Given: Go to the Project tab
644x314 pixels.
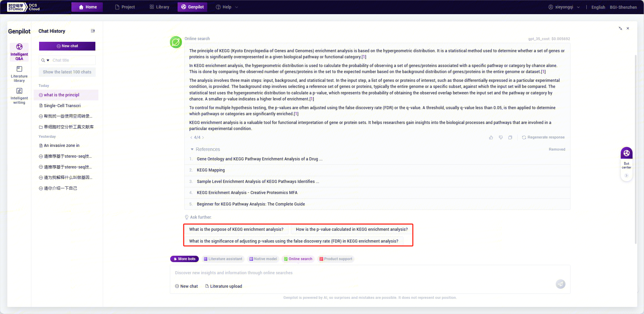Looking at the screenshot, I should [x=125, y=7].
